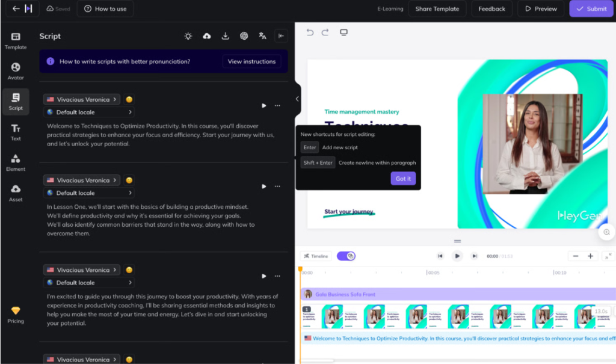
Task: Open the Element panel in sidebar
Action: [16, 162]
